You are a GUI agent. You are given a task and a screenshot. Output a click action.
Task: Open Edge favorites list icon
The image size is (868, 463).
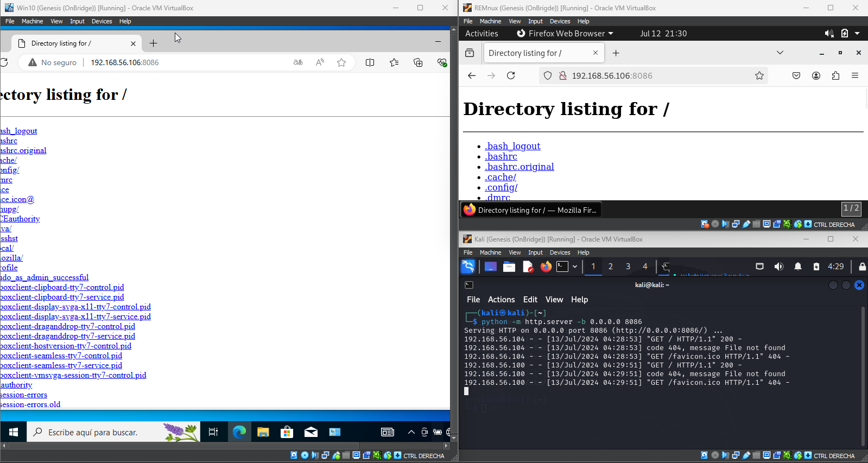tap(394, 62)
